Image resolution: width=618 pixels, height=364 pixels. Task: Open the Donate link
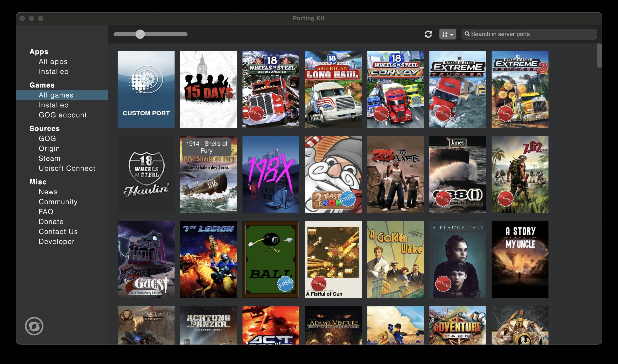tap(51, 222)
